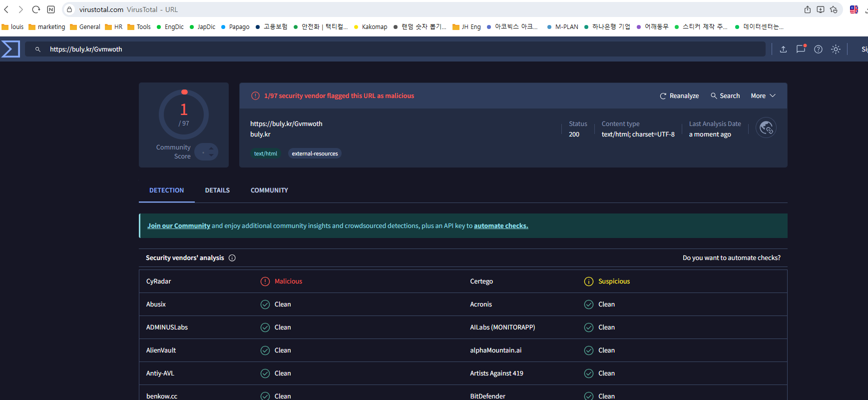Switch to the COMMUNITY tab
868x400 pixels.
click(269, 190)
